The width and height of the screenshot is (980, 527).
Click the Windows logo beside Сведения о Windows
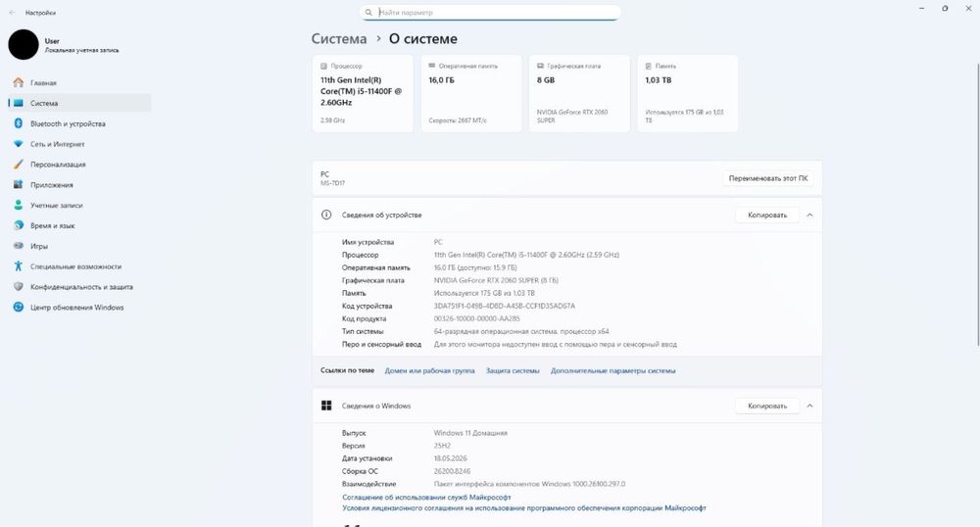tap(326, 406)
